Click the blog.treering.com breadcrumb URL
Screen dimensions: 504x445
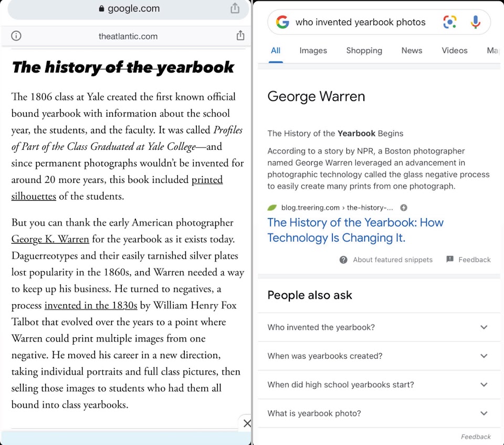pos(337,208)
